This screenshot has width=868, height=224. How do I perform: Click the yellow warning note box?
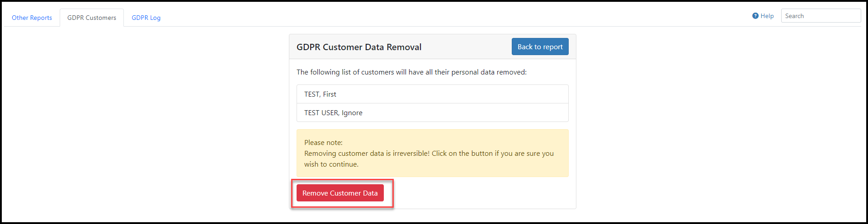[x=433, y=153]
